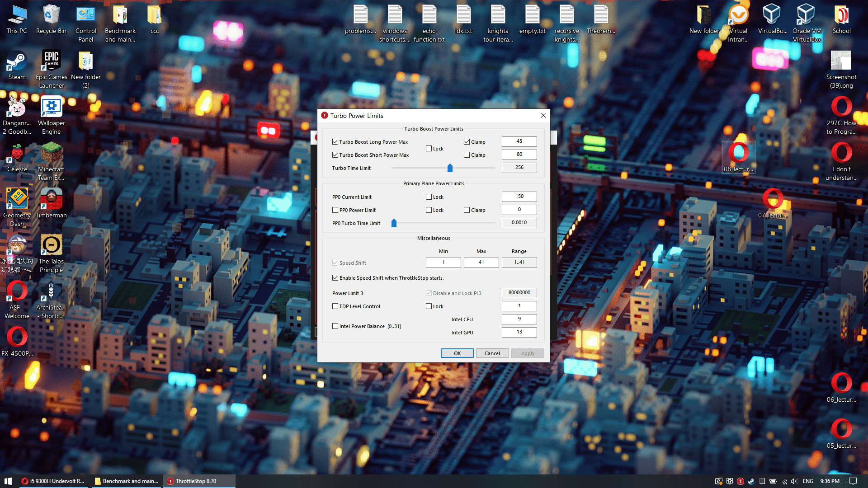Launch Steam from the desktop
The width and height of the screenshot is (868, 488).
coord(16,61)
